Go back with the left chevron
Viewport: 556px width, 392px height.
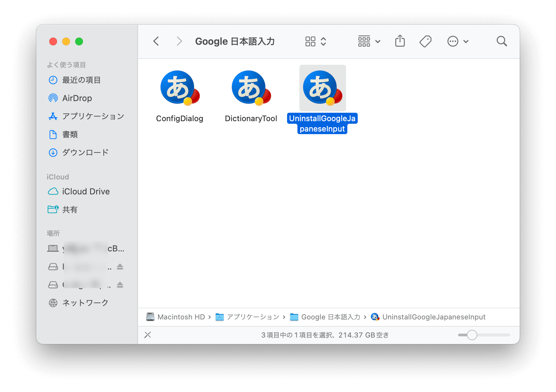[156, 41]
